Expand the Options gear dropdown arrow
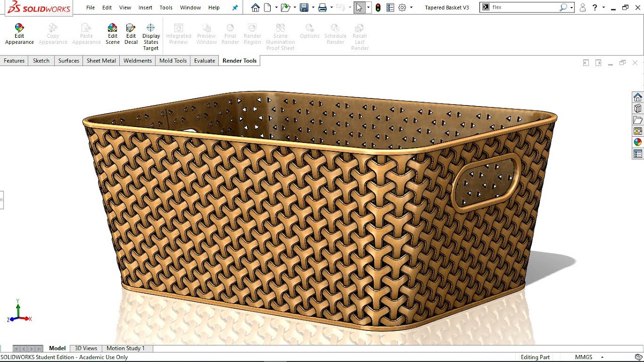The width and height of the screenshot is (644, 362). pos(411,8)
